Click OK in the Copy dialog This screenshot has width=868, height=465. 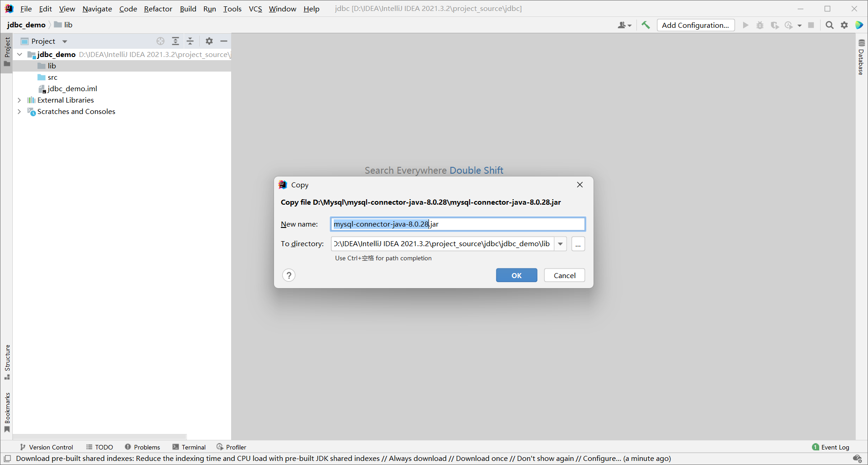coord(517,275)
